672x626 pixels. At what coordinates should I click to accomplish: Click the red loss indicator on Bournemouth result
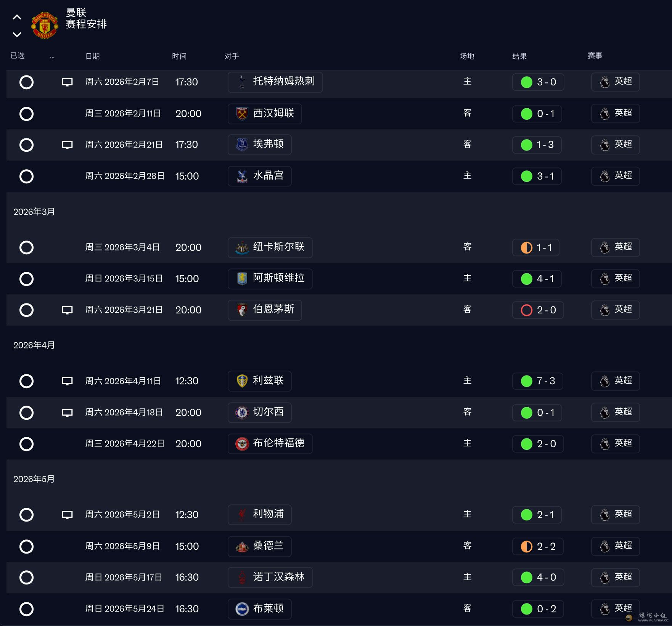[526, 310]
